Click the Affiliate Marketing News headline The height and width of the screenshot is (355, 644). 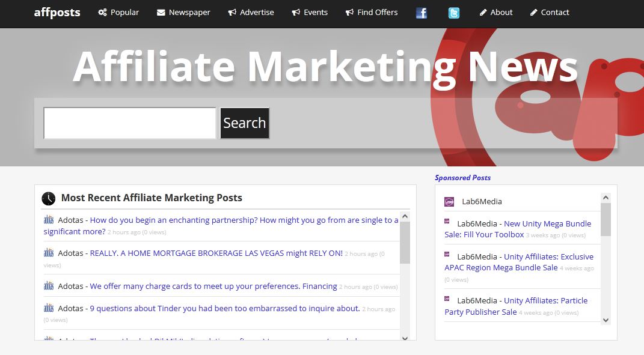(325, 68)
